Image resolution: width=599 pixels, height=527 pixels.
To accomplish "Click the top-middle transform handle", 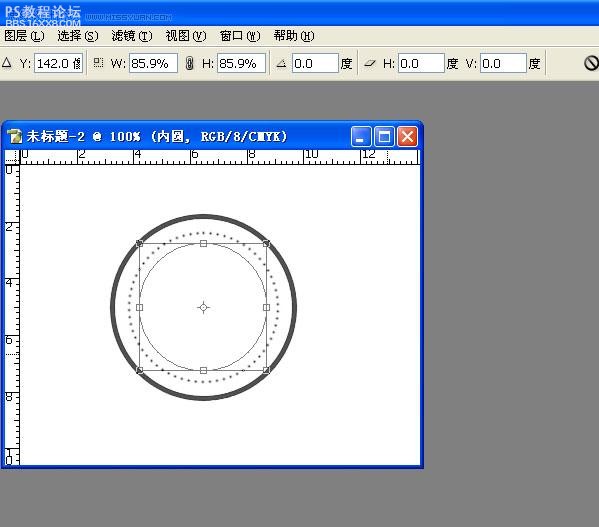I will pos(203,244).
